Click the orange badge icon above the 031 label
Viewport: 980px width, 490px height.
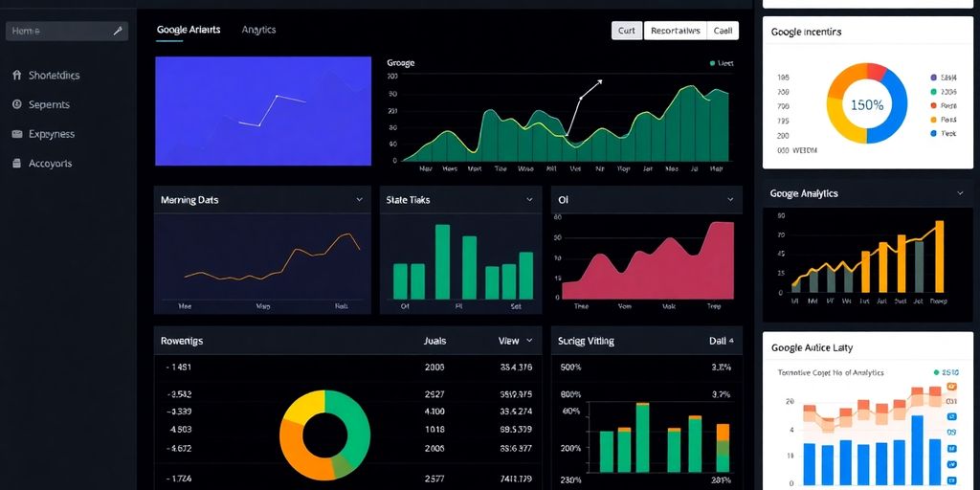tap(952, 387)
